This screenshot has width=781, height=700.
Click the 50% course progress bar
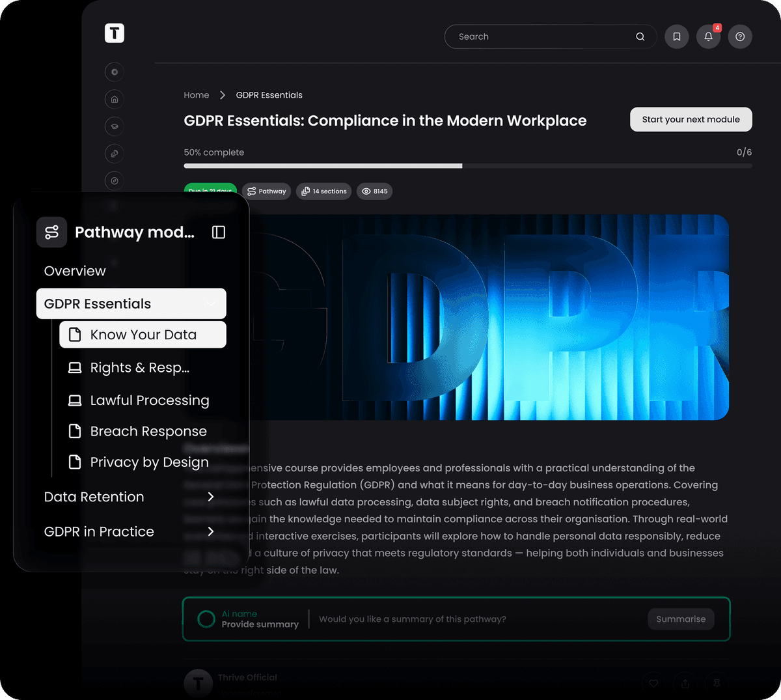(468, 166)
